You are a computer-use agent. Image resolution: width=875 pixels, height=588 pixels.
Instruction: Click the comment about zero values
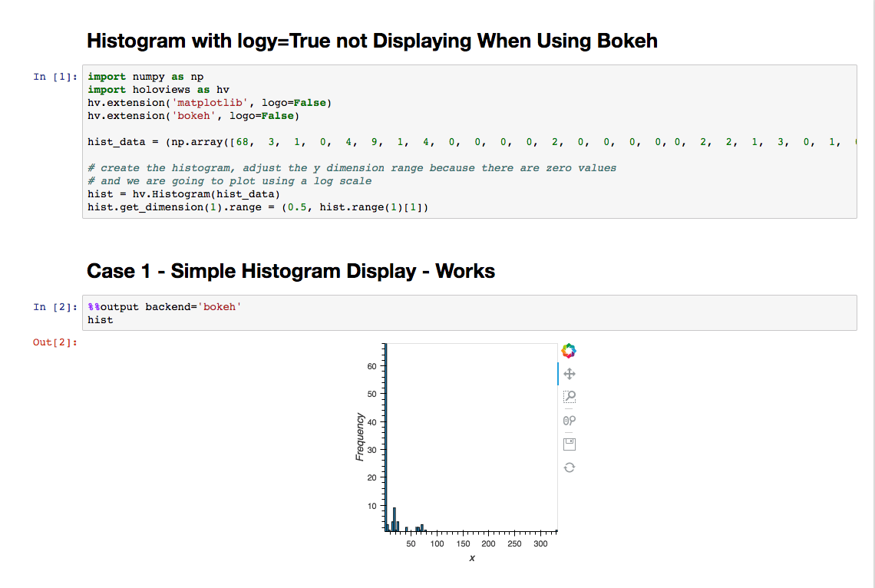tap(307, 167)
